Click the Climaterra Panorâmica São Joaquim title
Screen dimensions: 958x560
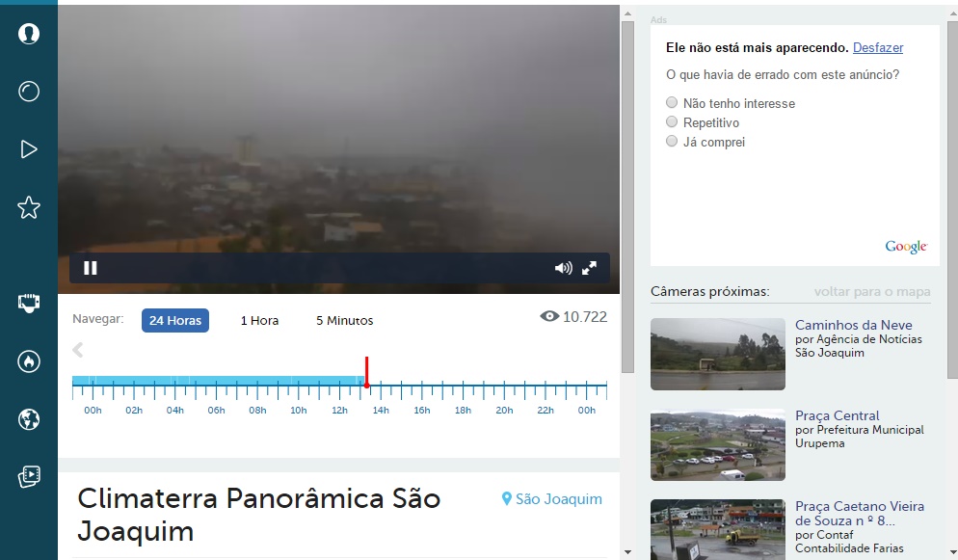[259, 515]
